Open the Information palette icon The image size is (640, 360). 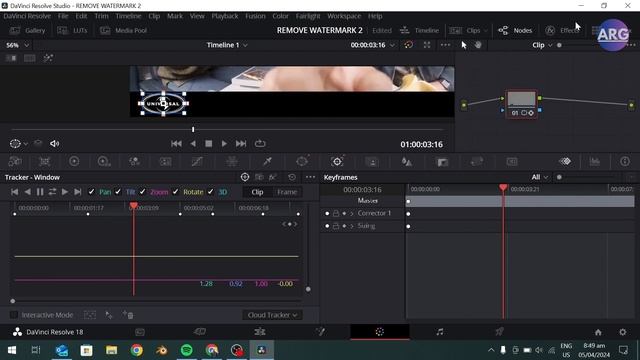click(625, 162)
